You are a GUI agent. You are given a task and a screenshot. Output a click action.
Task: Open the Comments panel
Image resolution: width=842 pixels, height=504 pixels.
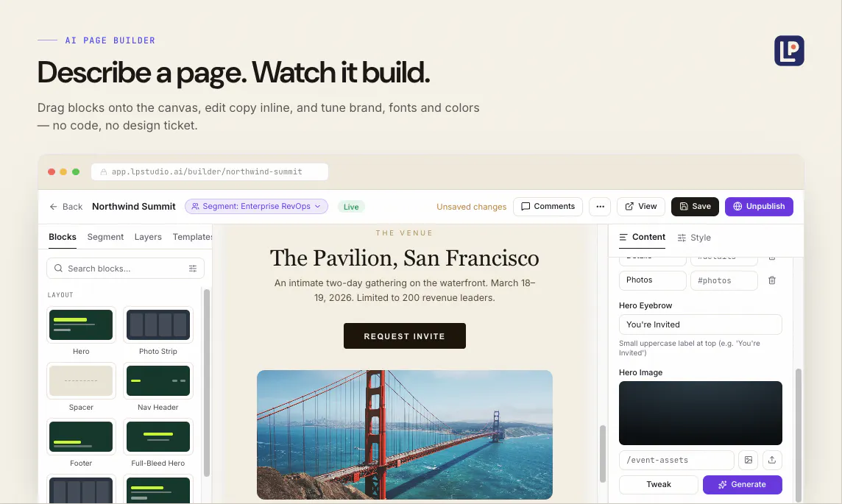(548, 207)
